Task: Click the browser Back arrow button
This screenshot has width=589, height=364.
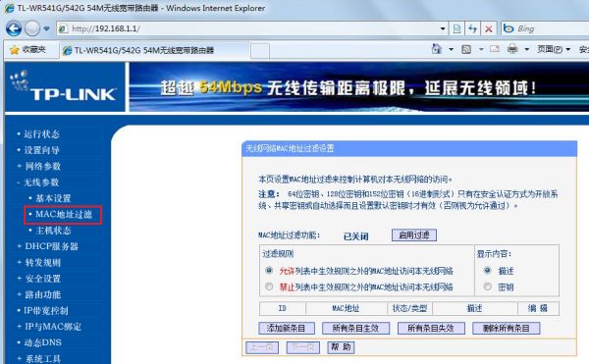Action: [x=14, y=28]
